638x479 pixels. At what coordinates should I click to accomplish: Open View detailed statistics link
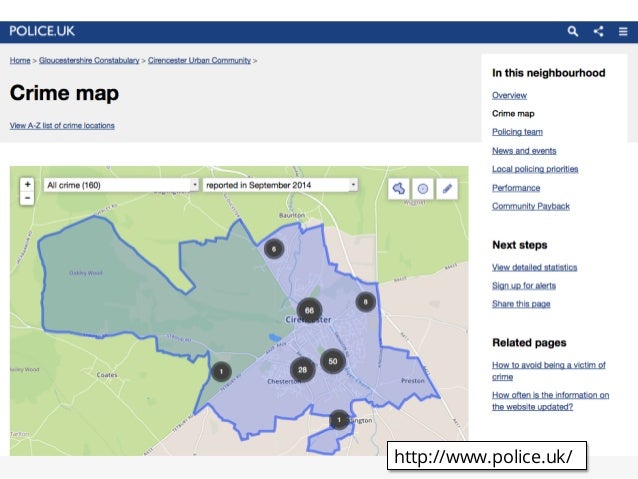[x=535, y=267]
